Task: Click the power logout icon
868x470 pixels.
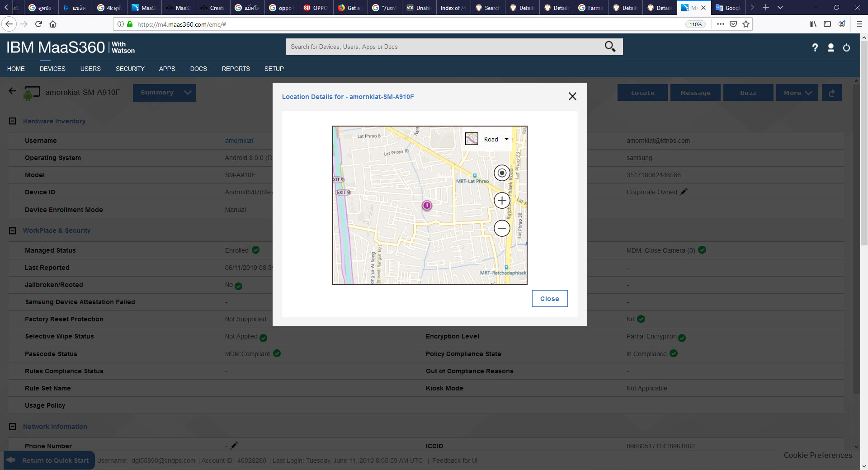Action: (x=847, y=47)
